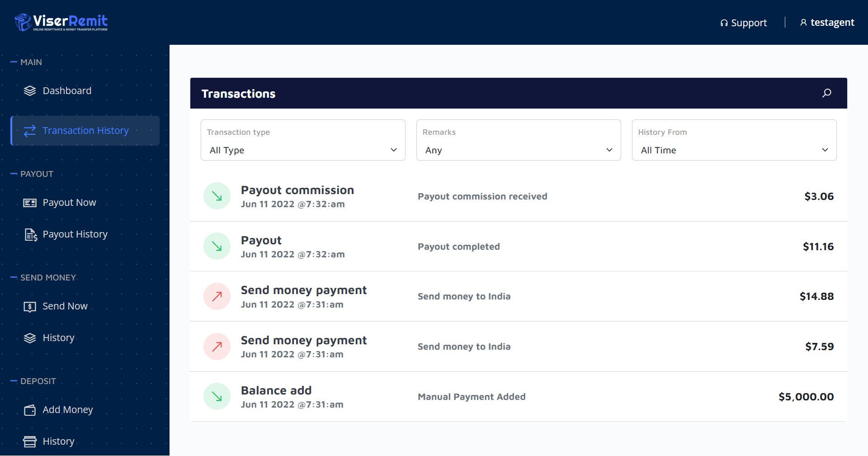The image size is (868, 456).
Task: Click the Payout completed transaction row
Action: 518,247
